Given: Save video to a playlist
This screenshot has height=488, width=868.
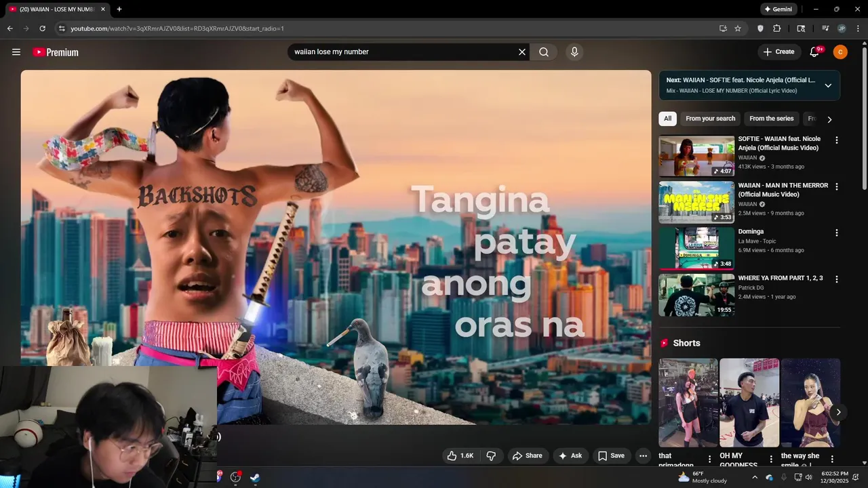Looking at the screenshot, I should (611, 455).
